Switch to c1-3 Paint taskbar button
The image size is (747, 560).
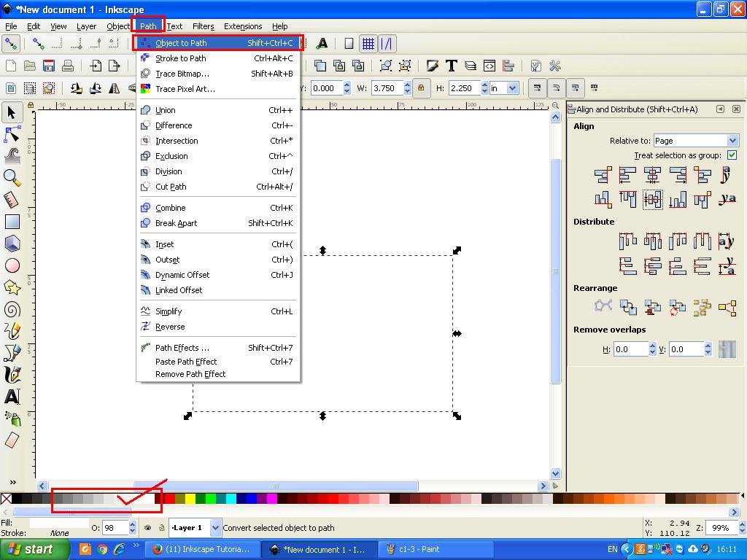click(435, 549)
